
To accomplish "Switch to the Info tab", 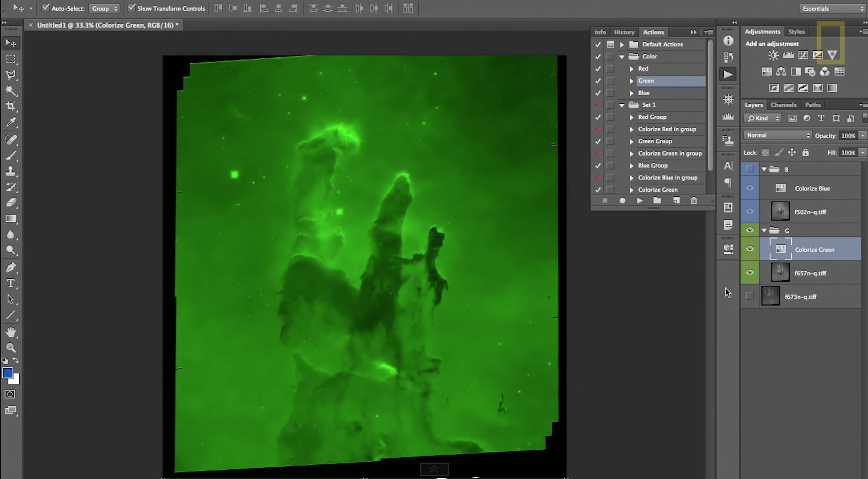I will tap(600, 32).
